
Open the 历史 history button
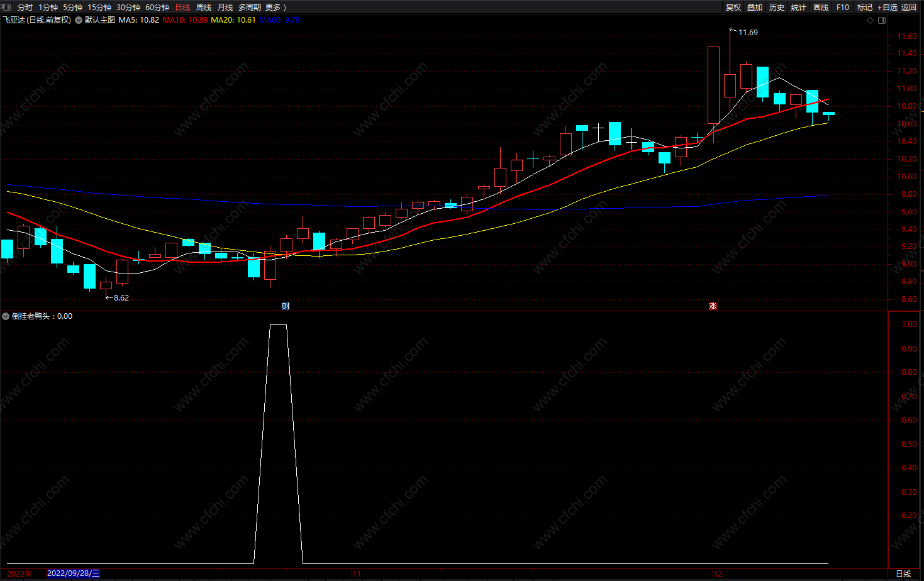click(x=777, y=8)
